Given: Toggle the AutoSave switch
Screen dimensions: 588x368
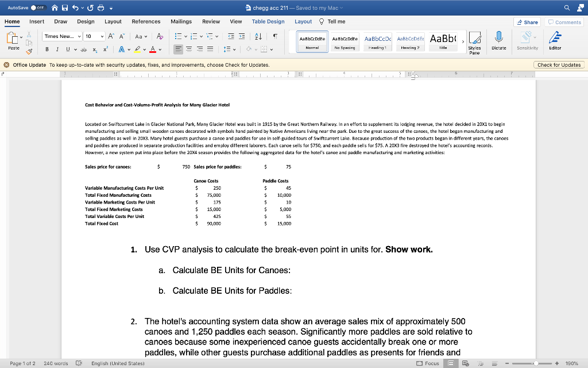Looking at the screenshot, I should pos(38,7).
